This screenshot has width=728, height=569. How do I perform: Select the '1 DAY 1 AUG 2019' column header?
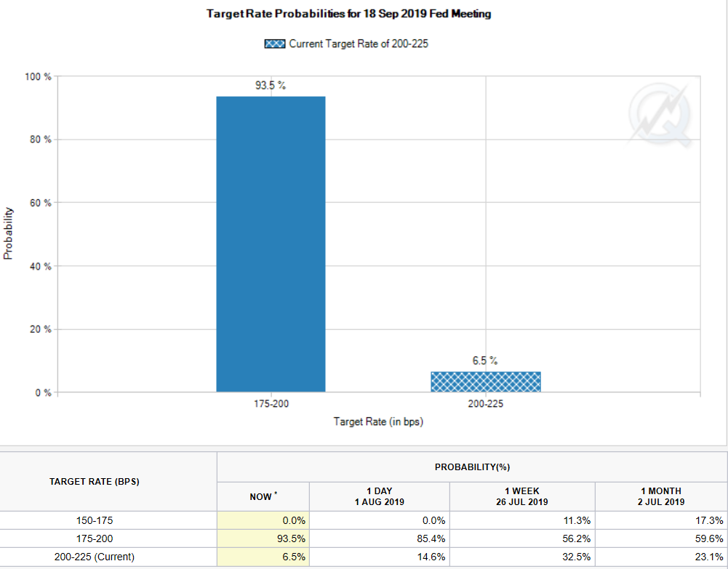coord(379,496)
